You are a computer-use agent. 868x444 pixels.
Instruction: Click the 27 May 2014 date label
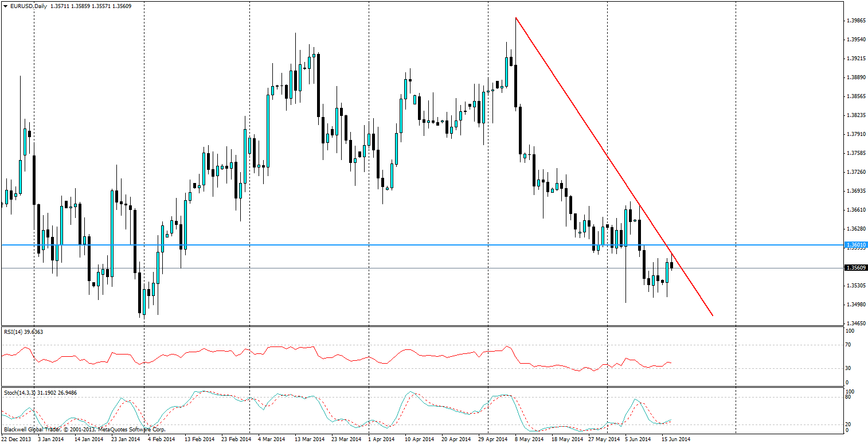point(604,439)
